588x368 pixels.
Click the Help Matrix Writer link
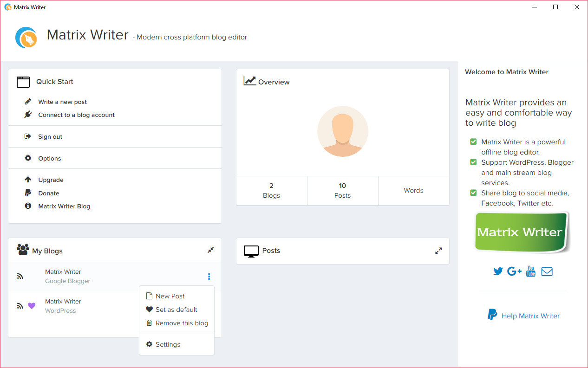[530, 316]
